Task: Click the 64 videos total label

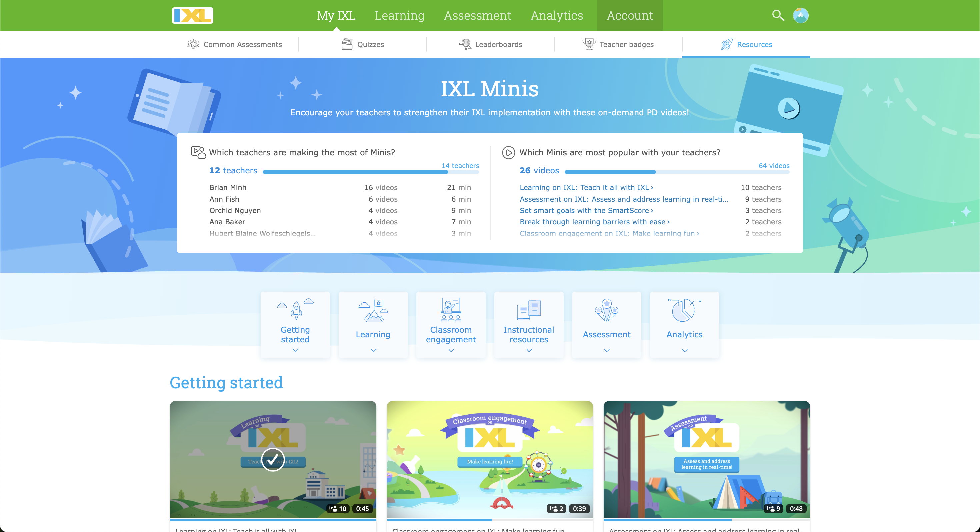Action: tap(774, 166)
